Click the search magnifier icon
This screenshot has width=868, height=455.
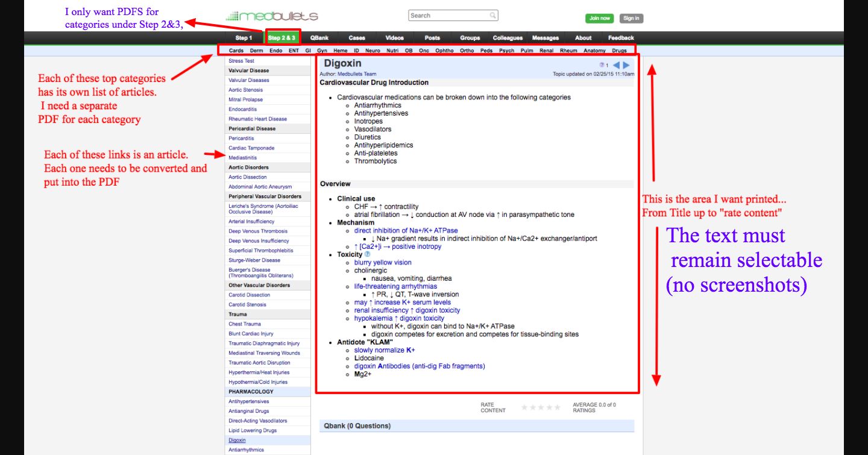click(x=493, y=16)
